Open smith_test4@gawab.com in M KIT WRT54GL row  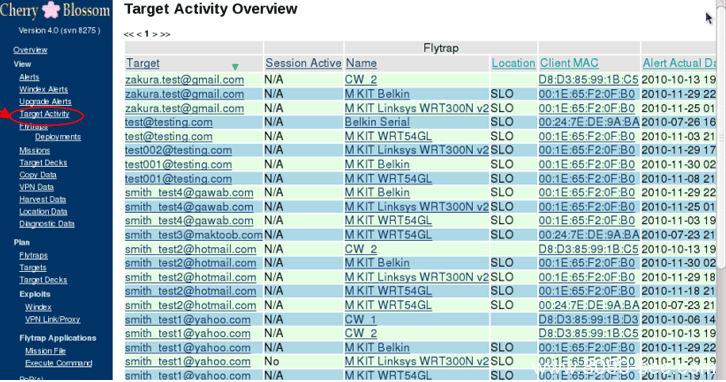(x=189, y=221)
